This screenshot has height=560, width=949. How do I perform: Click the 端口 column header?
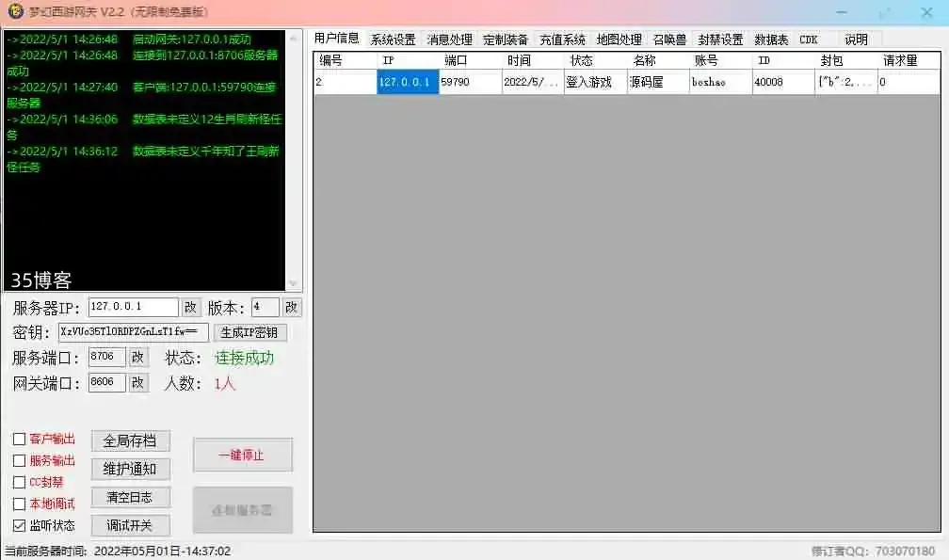pyautogui.click(x=471, y=60)
